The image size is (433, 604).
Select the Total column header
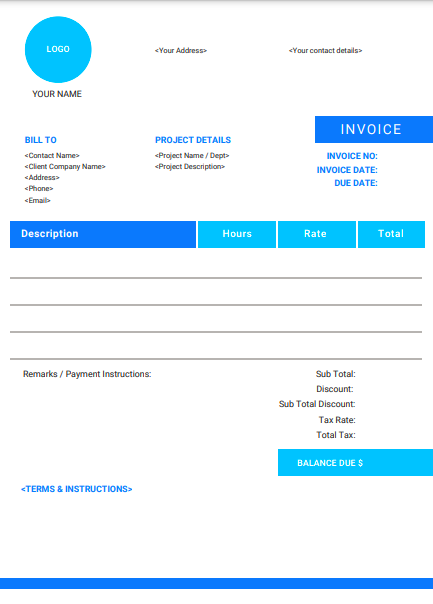coord(391,234)
